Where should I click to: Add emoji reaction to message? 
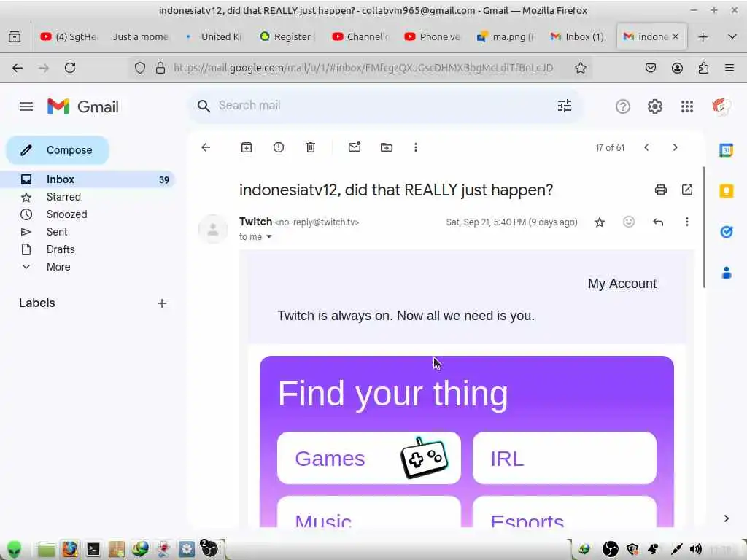point(629,222)
